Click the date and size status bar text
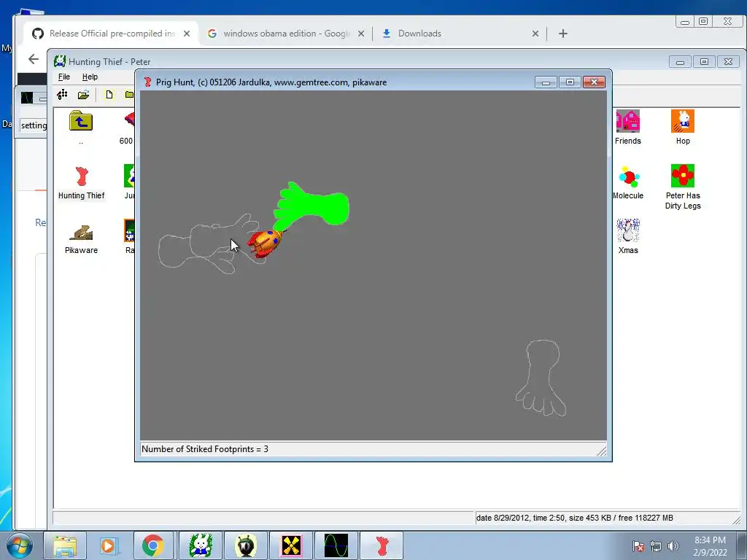This screenshot has height=560, width=747. click(x=575, y=518)
